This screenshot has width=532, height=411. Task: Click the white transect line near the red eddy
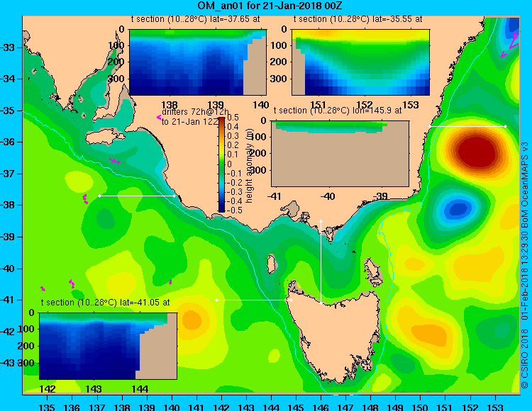467,126
